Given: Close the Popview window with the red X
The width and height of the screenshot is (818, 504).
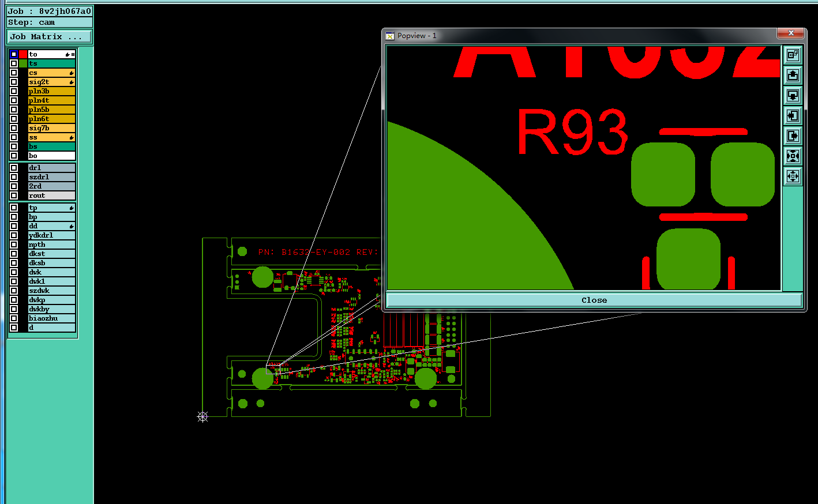Looking at the screenshot, I should coord(790,33).
